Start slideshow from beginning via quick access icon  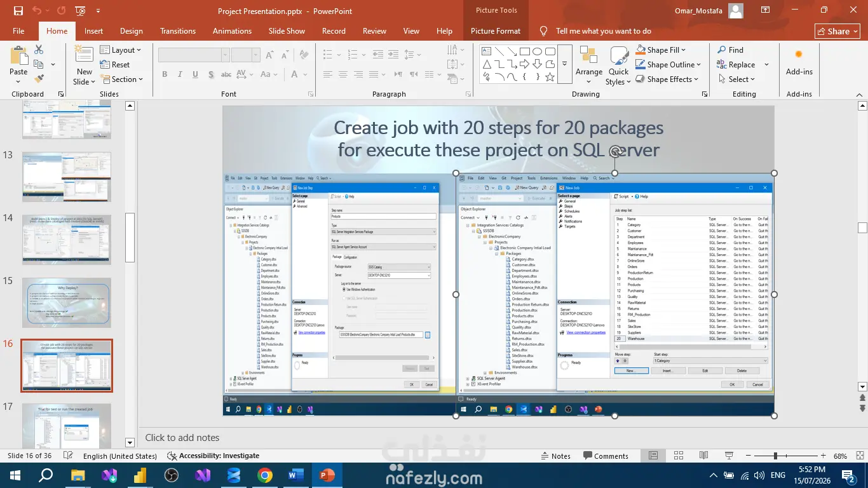80,11
